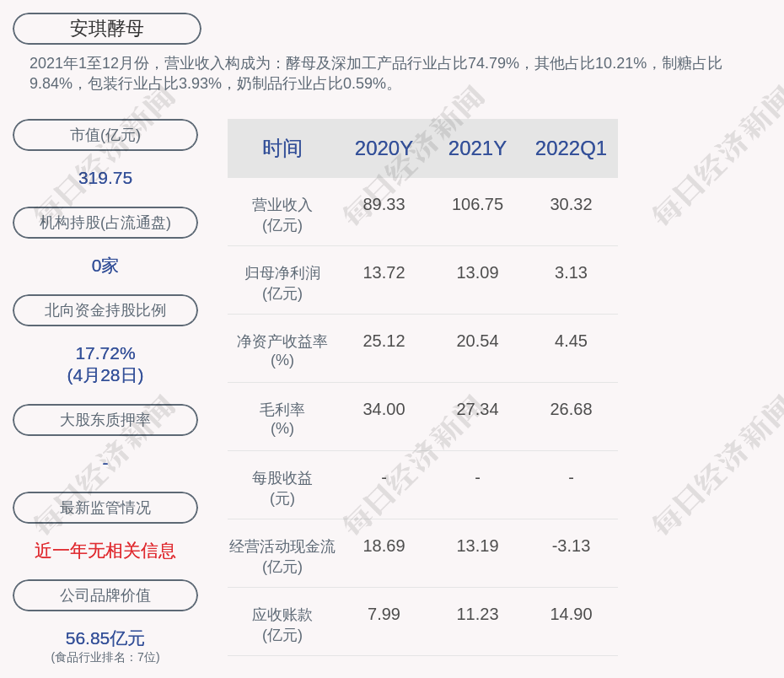Click the 14.90 receivables value
The height and width of the screenshot is (678, 784).
click(x=571, y=614)
